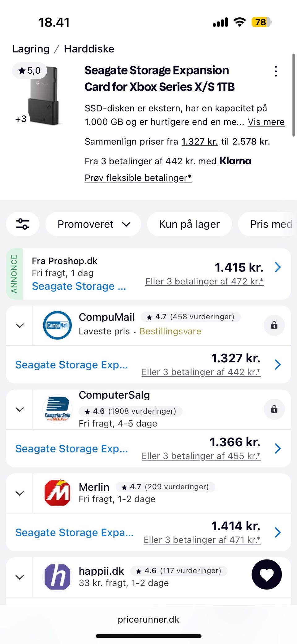Expand the CompuMail offer details

click(x=20, y=326)
